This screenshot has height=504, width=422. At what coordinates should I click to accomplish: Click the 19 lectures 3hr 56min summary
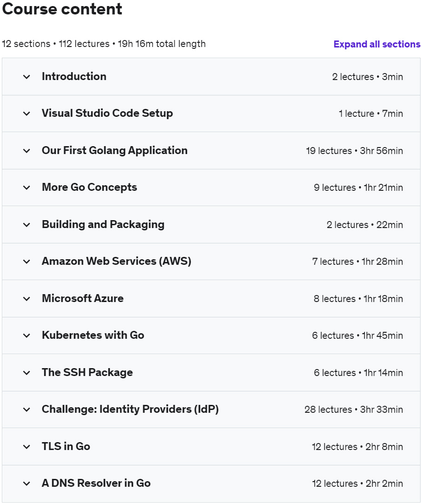(354, 151)
